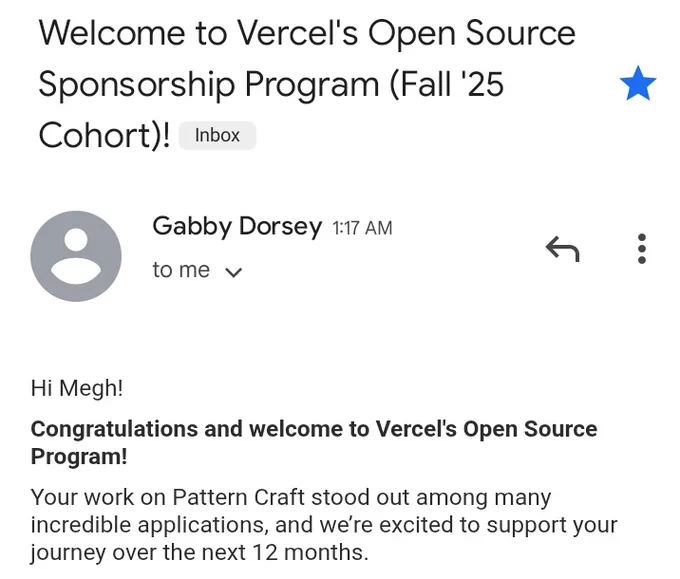Open the three-dot more options menu

(x=641, y=248)
